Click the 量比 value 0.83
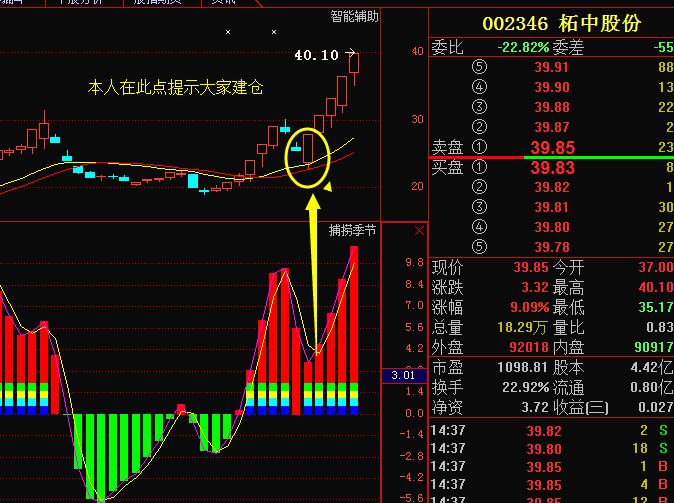Image resolution: width=674 pixels, height=503 pixels. pyautogui.click(x=660, y=328)
